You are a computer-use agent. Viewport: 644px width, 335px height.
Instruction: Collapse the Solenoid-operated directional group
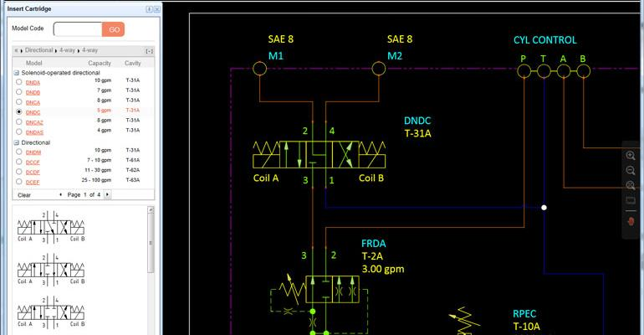(x=16, y=73)
